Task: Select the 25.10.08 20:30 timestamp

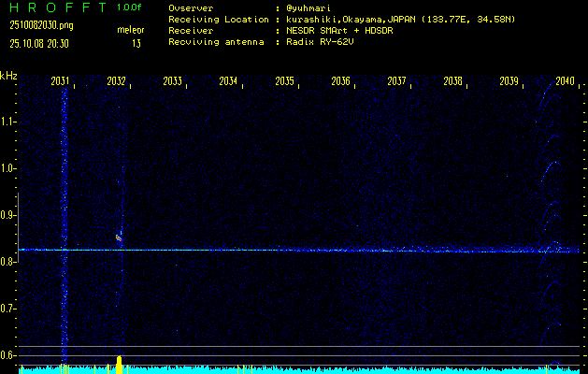Action: [39, 43]
